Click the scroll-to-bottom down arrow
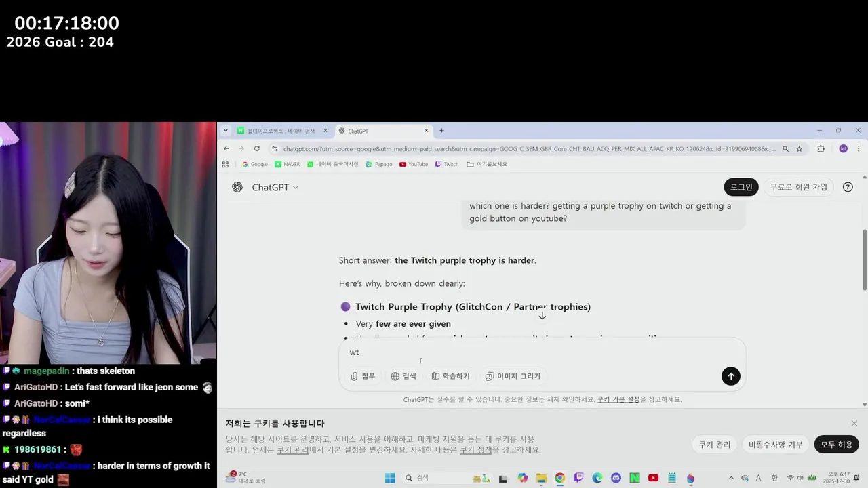The image size is (868, 488). coord(542,316)
